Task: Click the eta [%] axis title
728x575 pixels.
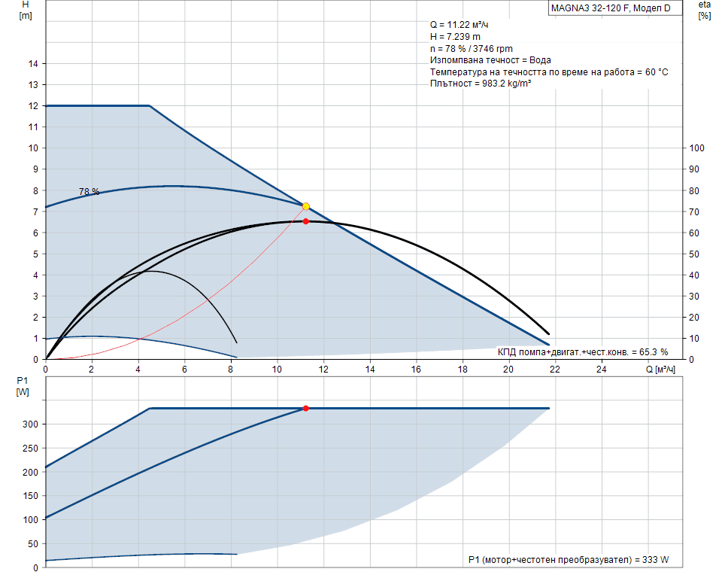Action: point(704,10)
